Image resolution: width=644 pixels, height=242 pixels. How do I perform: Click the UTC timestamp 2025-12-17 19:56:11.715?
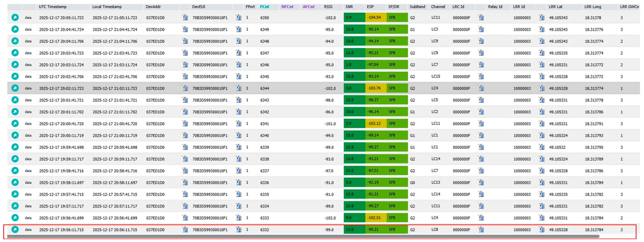pos(61,230)
